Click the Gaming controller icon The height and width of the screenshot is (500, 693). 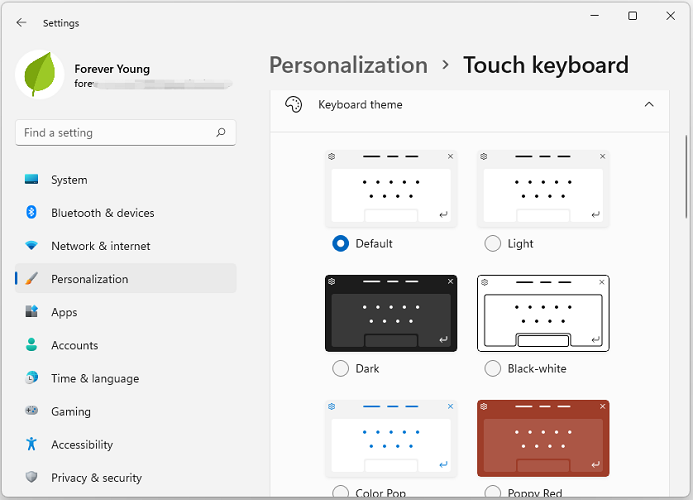pyautogui.click(x=31, y=411)
